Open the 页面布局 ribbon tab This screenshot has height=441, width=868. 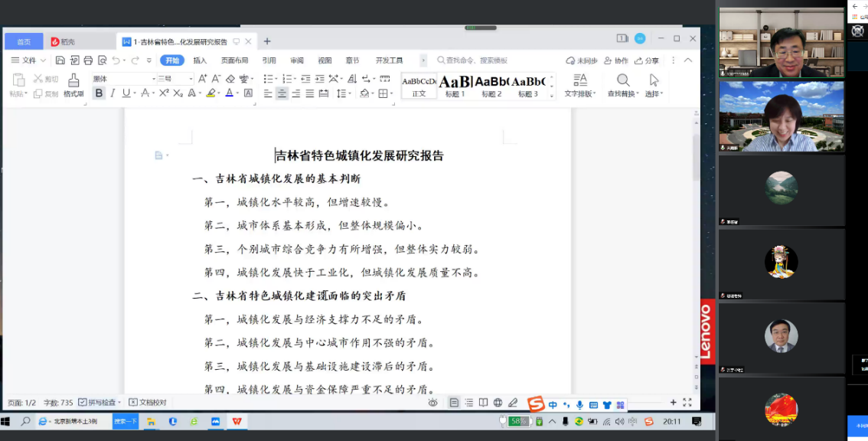click(234, 60)
